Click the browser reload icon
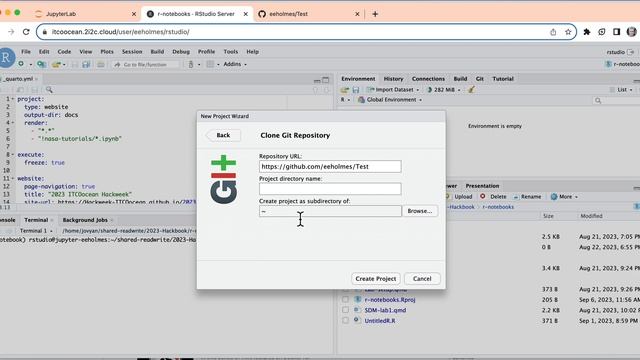640x360 pixels. 26,32
